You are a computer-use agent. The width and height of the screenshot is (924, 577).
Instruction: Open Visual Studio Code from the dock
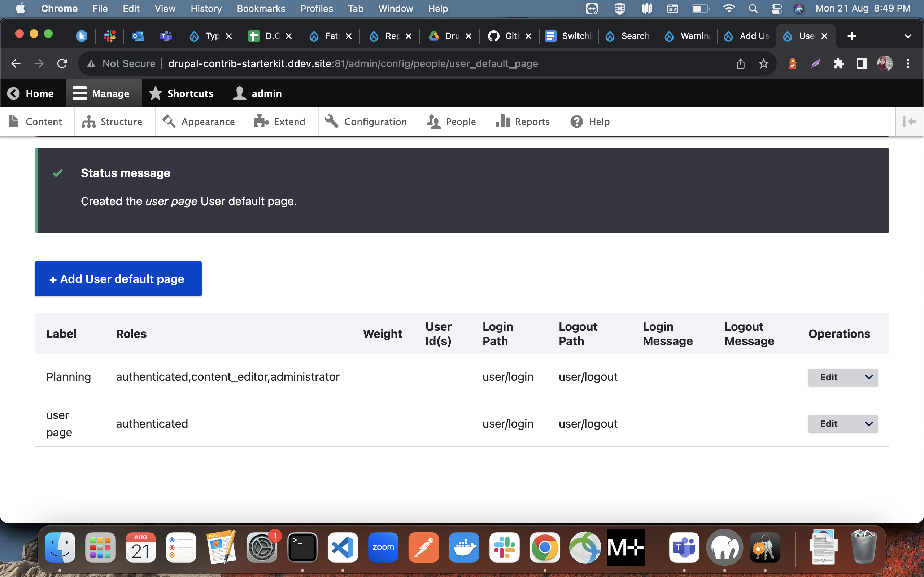coord(343,547)
